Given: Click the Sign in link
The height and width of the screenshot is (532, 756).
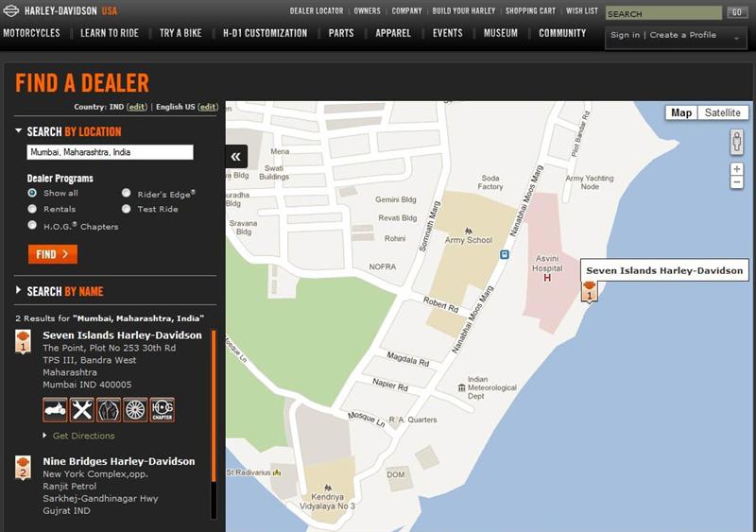Looking at the screenshot, I should [x=625, y=35].
